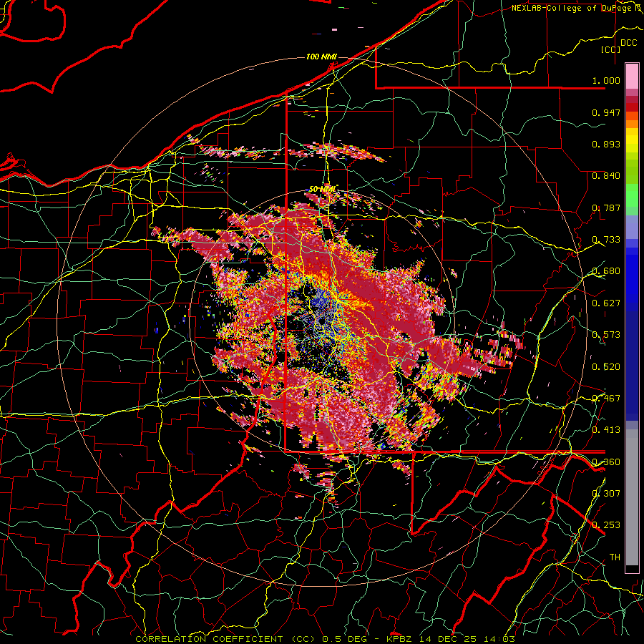Image resolution: width=644 pixels, height=644 pixels.
Task: Click the [CC] units label
Action: (611, 49)
